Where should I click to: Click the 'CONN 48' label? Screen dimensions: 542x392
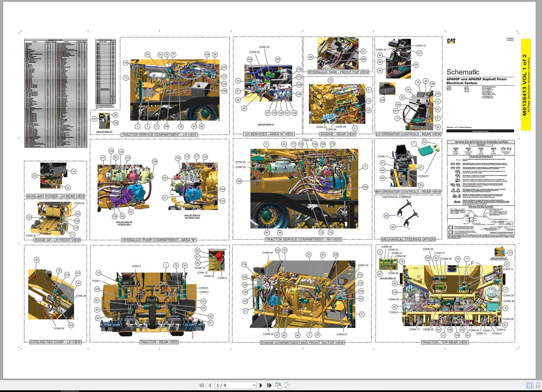(341, 127)
